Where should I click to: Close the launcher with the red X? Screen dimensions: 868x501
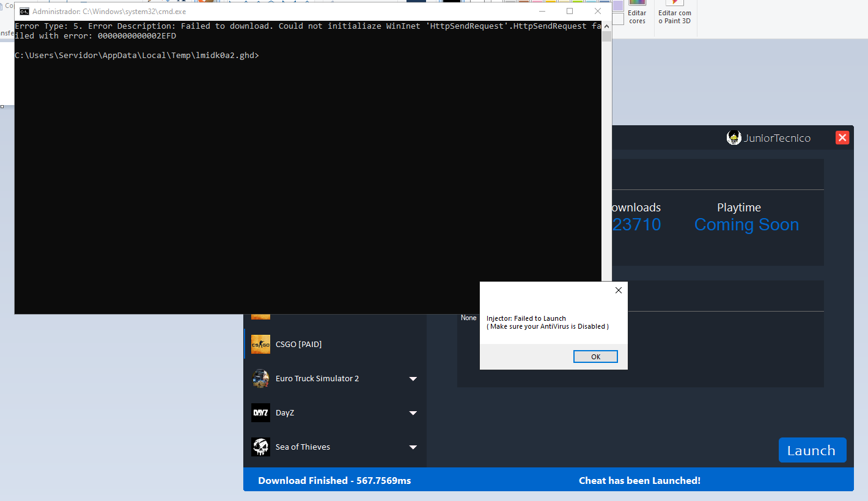tap(842, 138)
